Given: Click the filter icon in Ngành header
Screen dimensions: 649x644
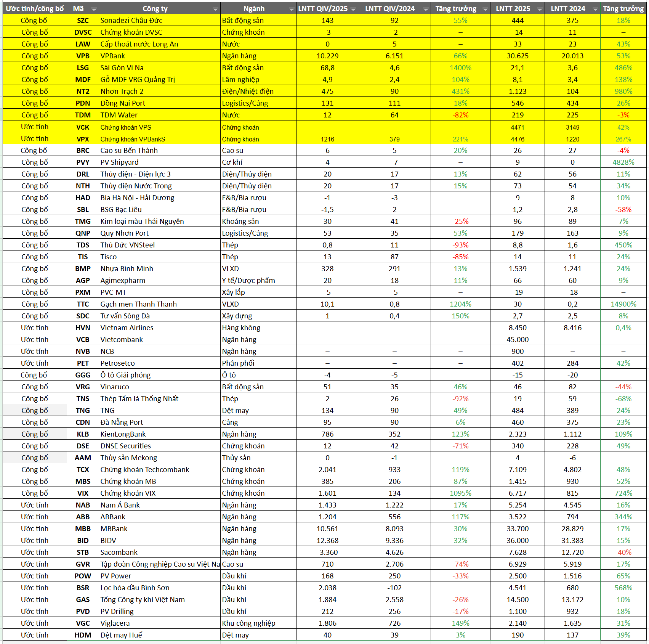Looking at the screenshot, I should (292, 9).
